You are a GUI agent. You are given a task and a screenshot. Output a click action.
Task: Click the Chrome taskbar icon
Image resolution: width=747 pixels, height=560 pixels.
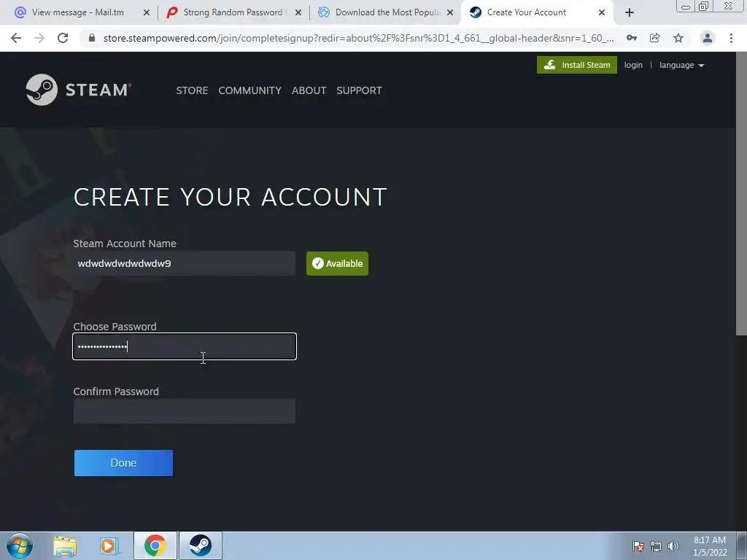[x=155, y=545]
